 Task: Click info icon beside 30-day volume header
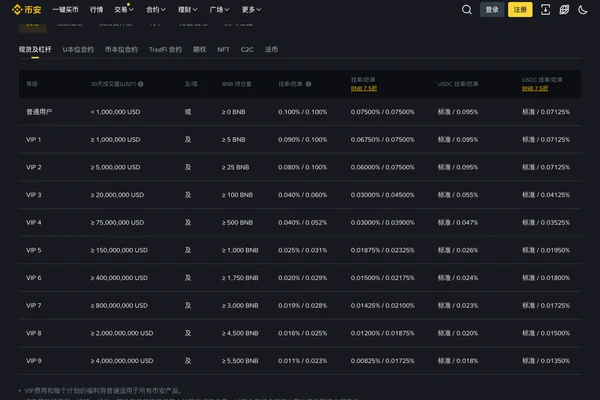pyautogui.click(x=141, y=84)
